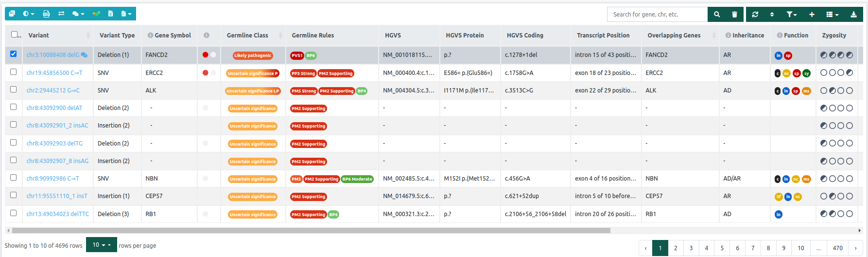Open variant link chr2:29445212 G⇒C

(x=53, y=91)
